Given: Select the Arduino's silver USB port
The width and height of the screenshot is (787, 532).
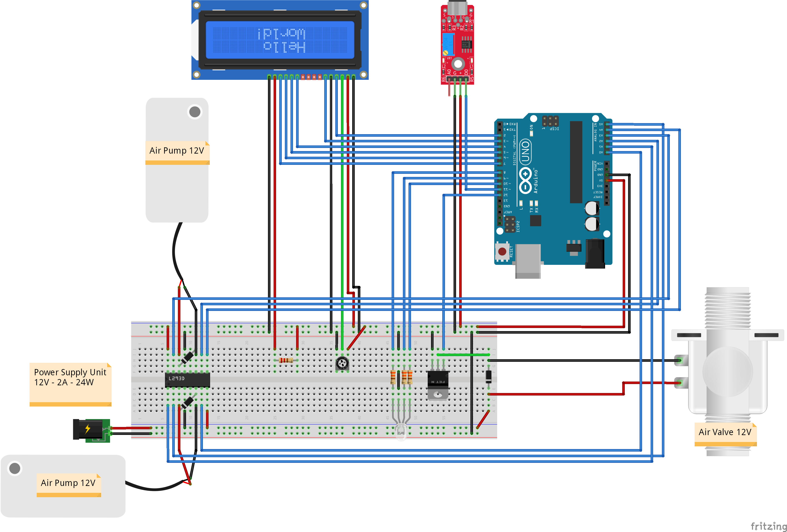Looking at the screenshot, I should click(x=528, y=261).
